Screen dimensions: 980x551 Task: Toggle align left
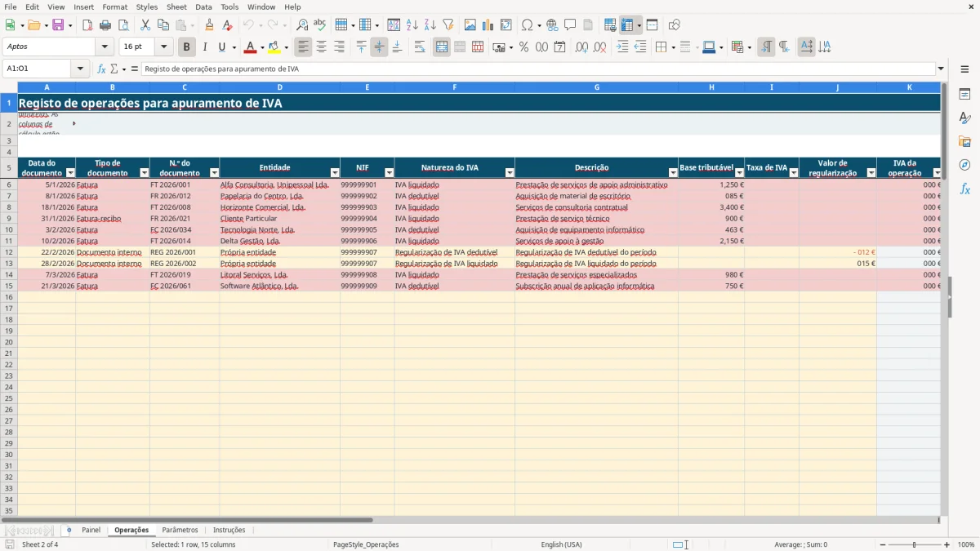[304, 47]
